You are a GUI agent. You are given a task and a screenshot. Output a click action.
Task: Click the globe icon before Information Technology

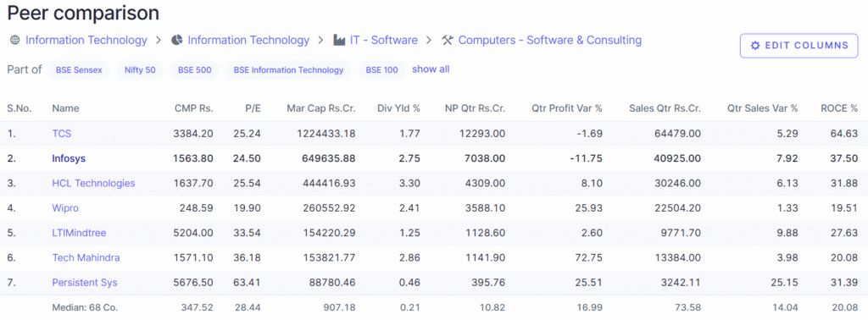coord(15,41)
